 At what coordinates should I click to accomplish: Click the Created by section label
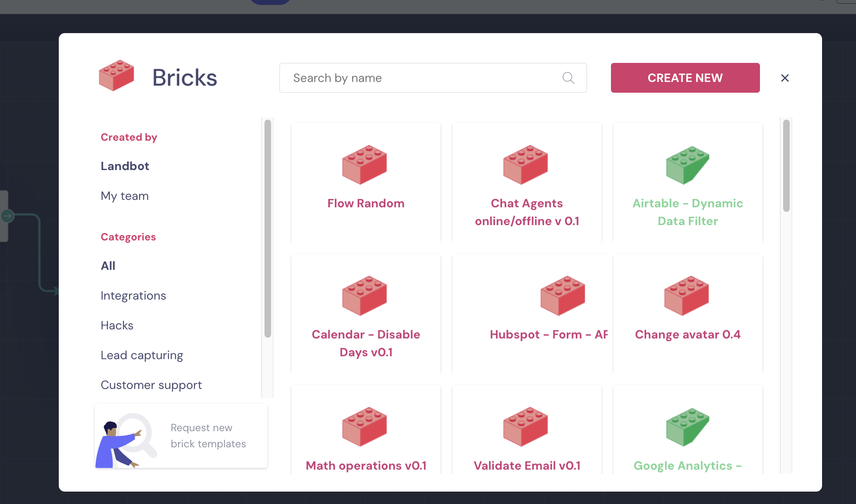pyautogui.click(x=129, y=137)
